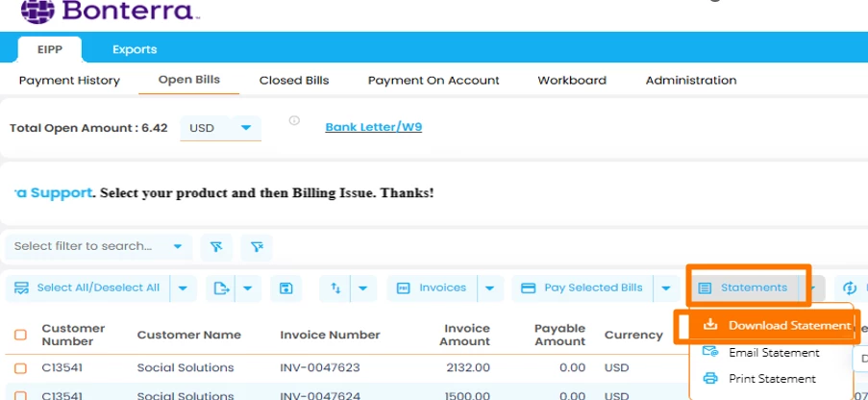The image size is (868, 400).
Task: Click invoice number INV-0047623
Action: coord(320,368)
